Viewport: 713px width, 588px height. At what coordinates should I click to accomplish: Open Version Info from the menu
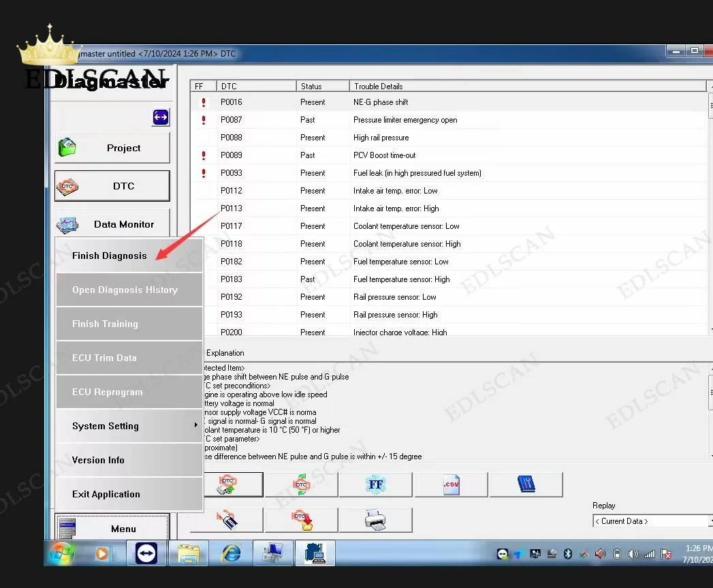point(129,460)
